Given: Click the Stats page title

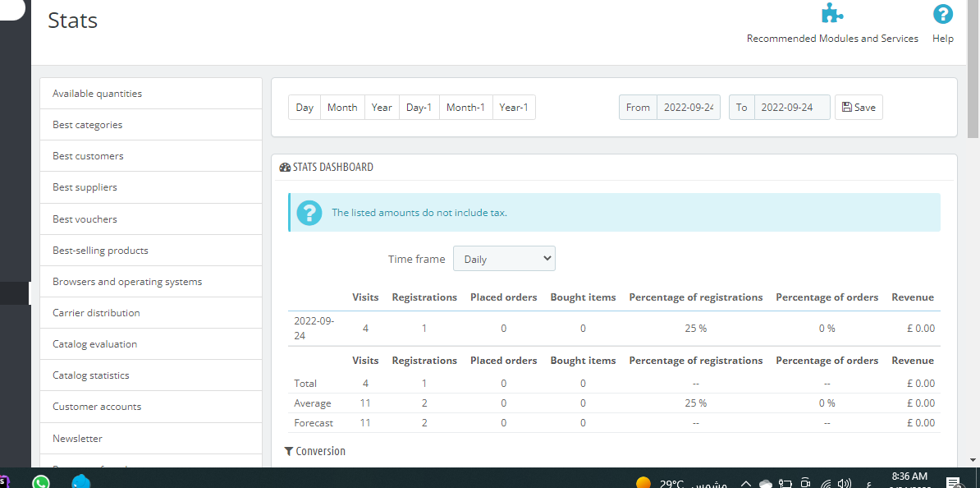Looking at the screenshot, I should coord(72,20).
